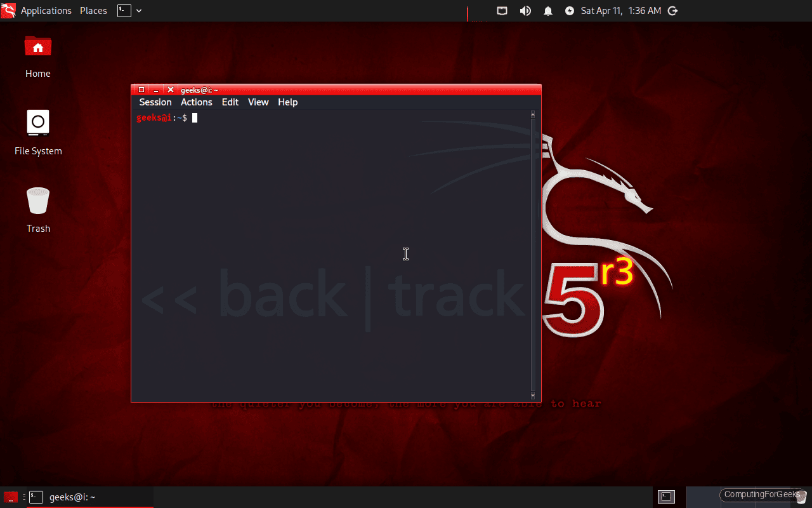Image resolution: width=812 pixels, height=508 pixels.
Task: Click the log out icon at the far top right
Action: coord(672,10)
